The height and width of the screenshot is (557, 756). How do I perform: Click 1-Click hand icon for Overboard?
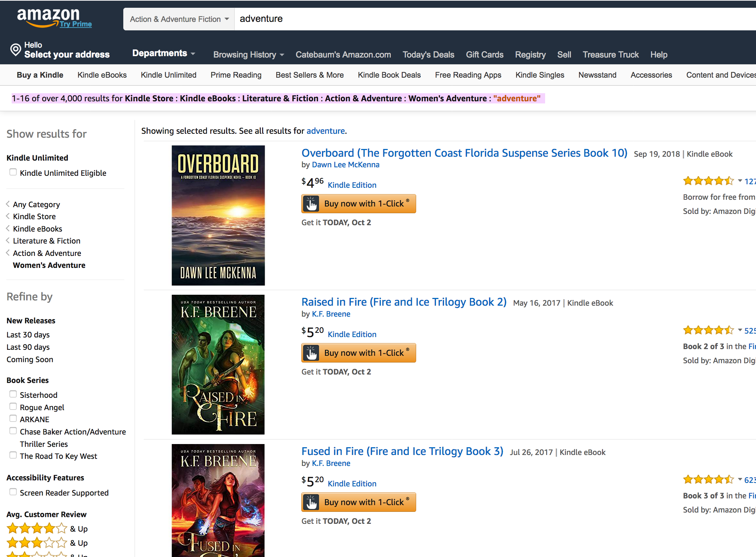tap(311, 204)
